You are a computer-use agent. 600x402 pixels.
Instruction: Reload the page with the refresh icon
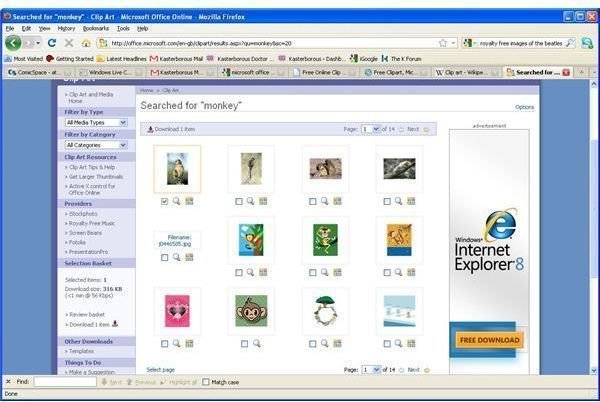(52, 43)
